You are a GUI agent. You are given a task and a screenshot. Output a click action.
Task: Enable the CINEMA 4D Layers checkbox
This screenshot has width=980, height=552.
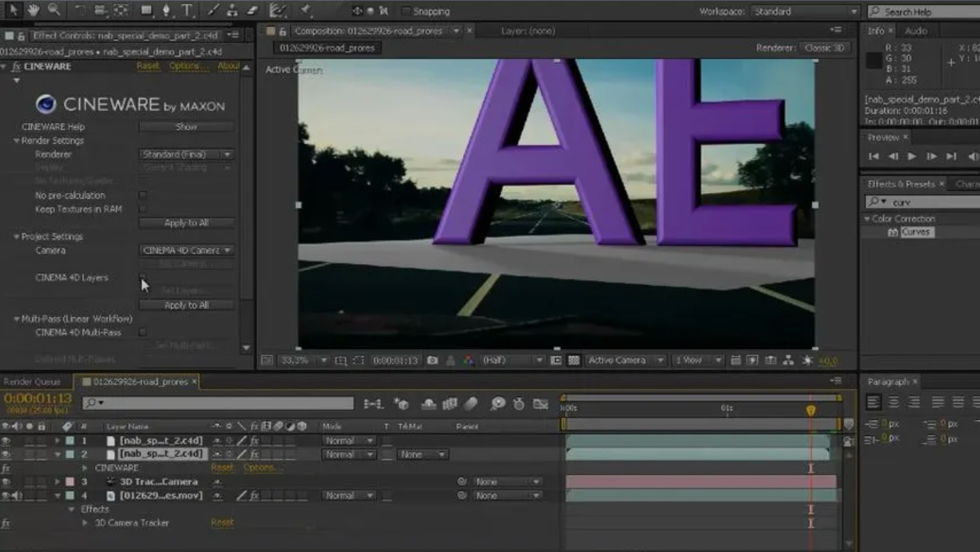[x=143, y=277]
